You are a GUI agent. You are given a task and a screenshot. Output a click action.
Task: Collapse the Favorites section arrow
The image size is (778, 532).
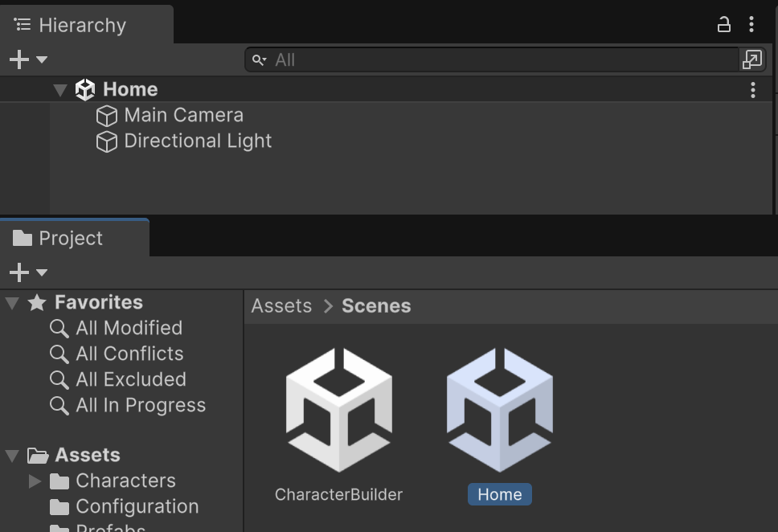[x=12, y=303]
